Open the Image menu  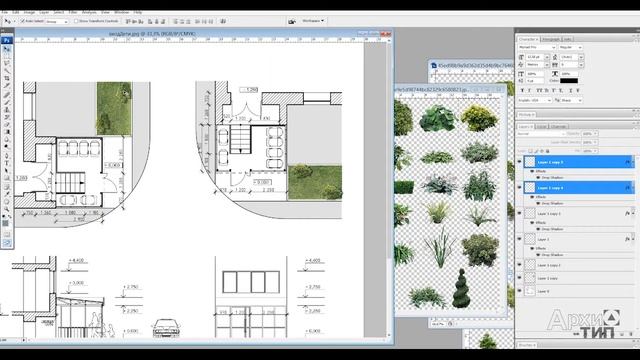29,12
